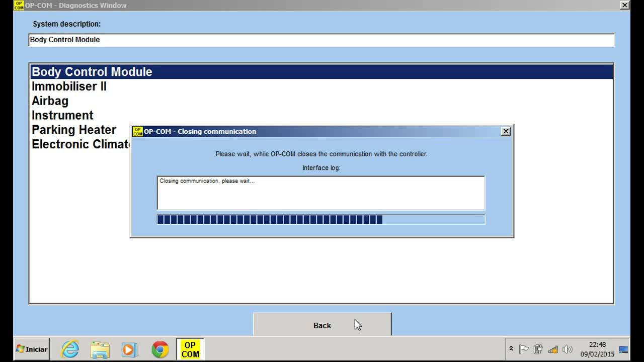This screenshot has height=362, width=644.
Task: Click Show desktop icon beside the clock
Action: [624, 349]
